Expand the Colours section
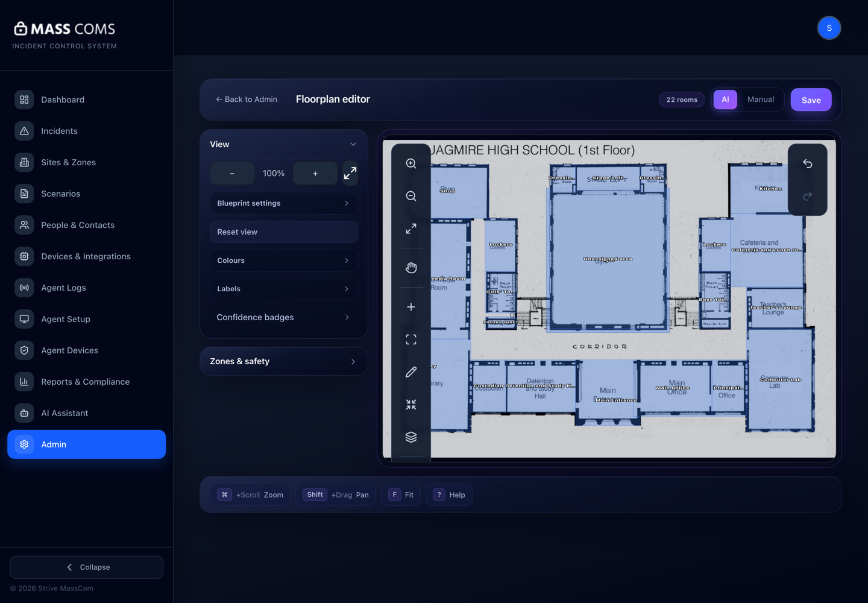 click(x=284, y=260)
